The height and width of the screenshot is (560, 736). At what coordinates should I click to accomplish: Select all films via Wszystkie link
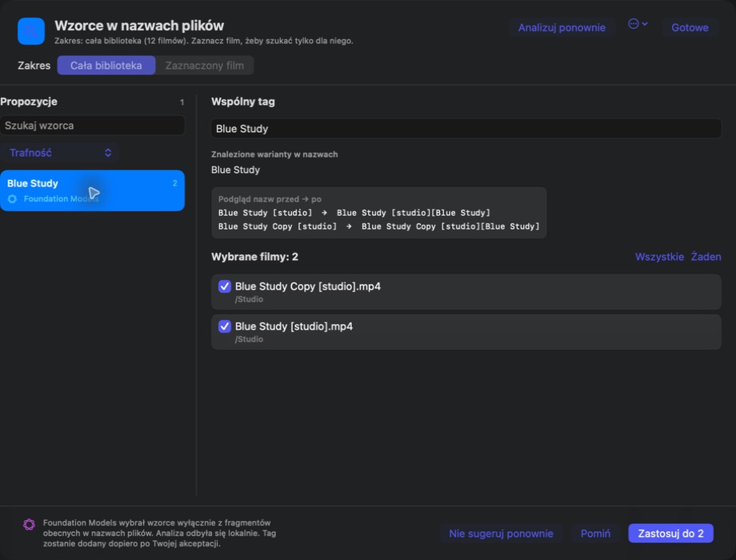click(x=659, y=257)
